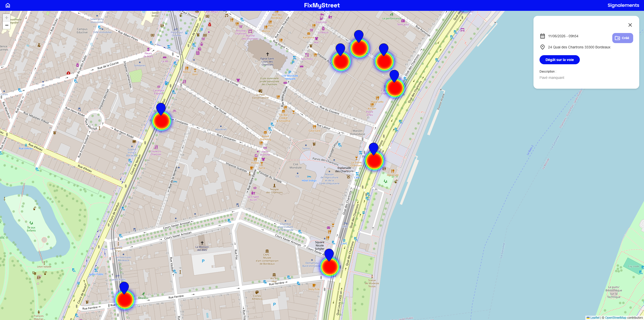Select the marker beside Impasse du Couvent
This screenshot has height=320, width=644.
coord(340,50)
